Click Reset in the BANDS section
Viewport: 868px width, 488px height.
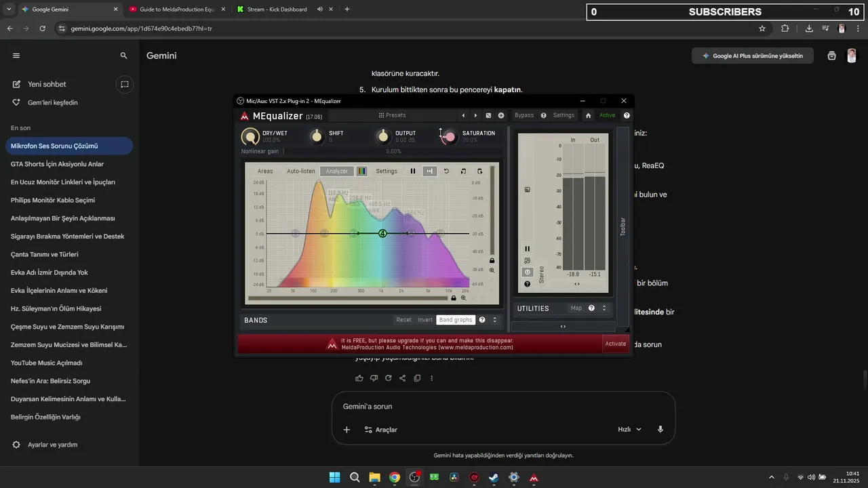(x=403, y=320)
